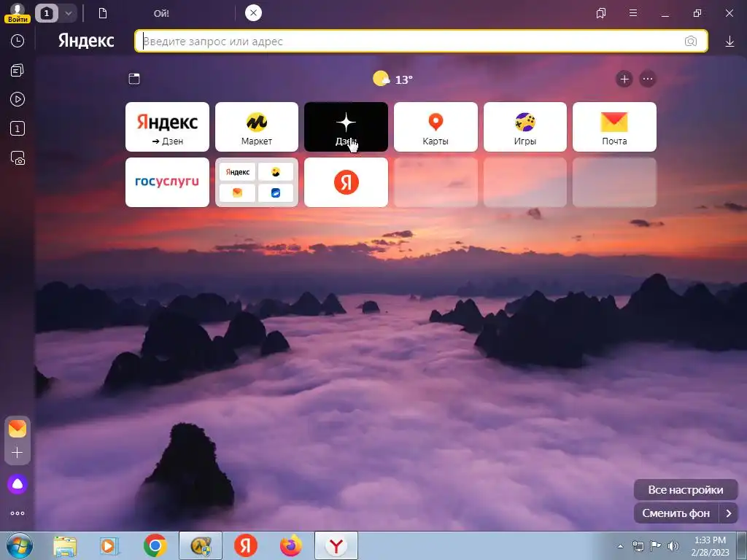Open the Action Center flag icon
747x560 pixels.
[656, 546]
